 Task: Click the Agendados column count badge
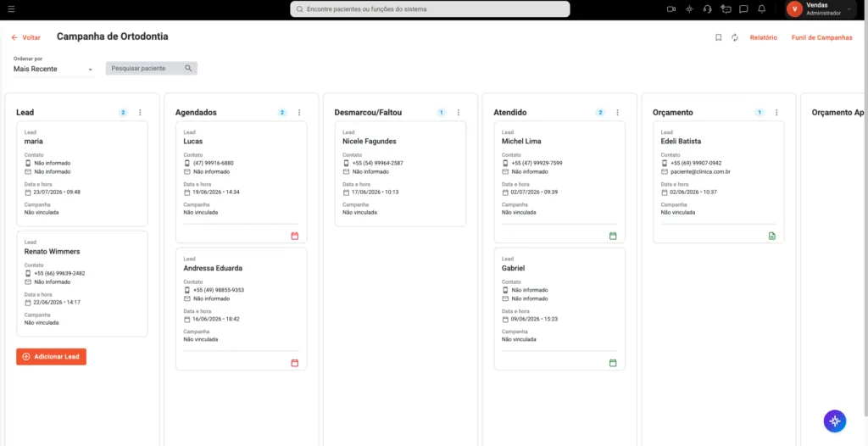pos(282,113)
